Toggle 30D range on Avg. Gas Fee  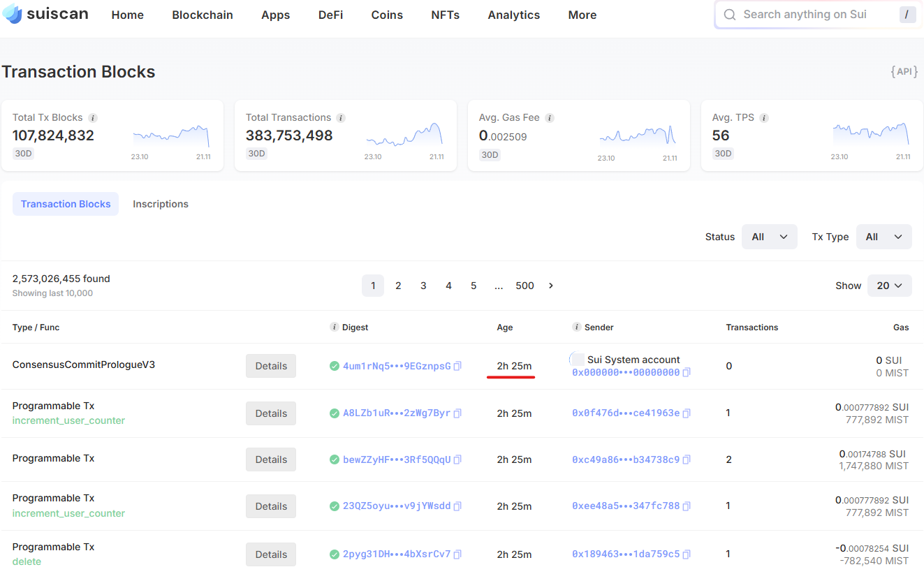pyautogui.click(x=490, y=154)
